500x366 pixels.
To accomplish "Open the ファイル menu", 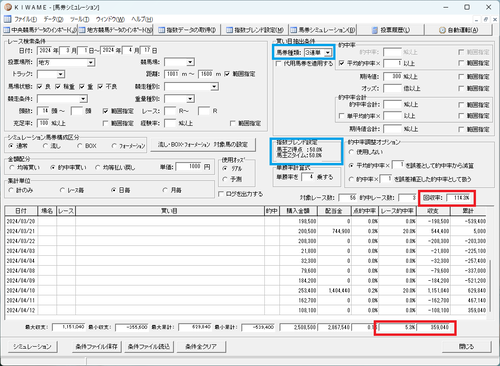I will point(25,19).
